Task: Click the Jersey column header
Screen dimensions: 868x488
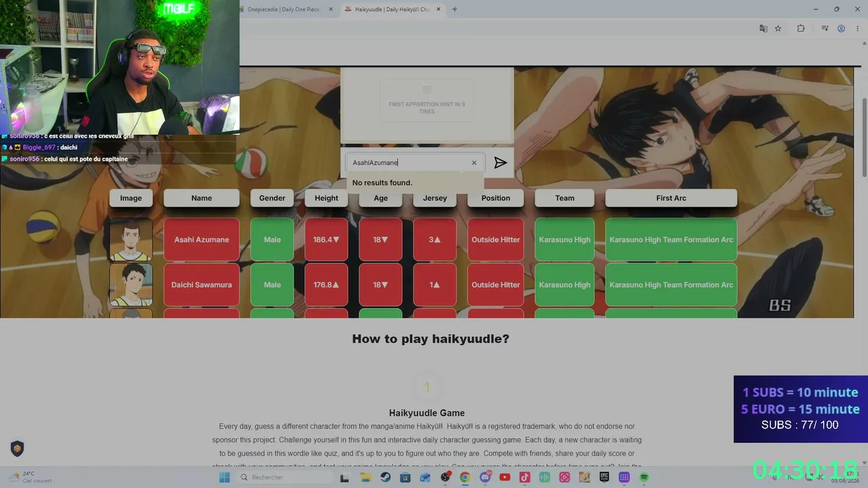Action: pos(435,198)
